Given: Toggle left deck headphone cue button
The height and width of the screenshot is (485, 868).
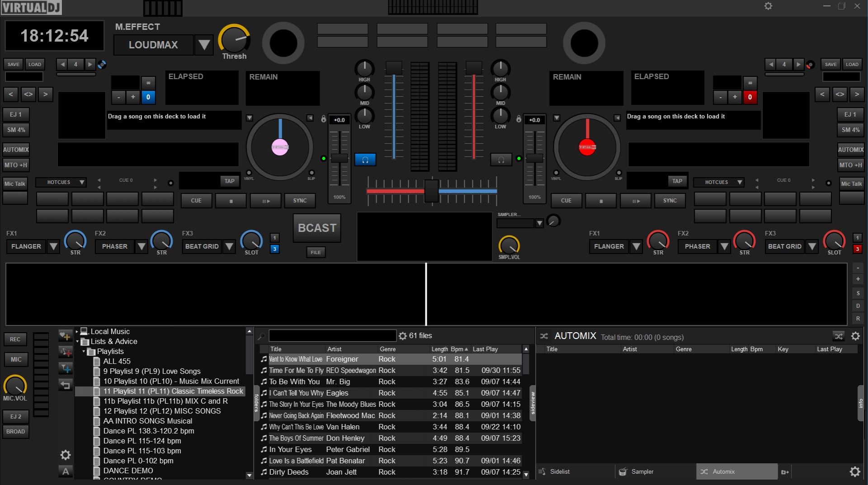Looking at the screenshot, I should [365, 160].
